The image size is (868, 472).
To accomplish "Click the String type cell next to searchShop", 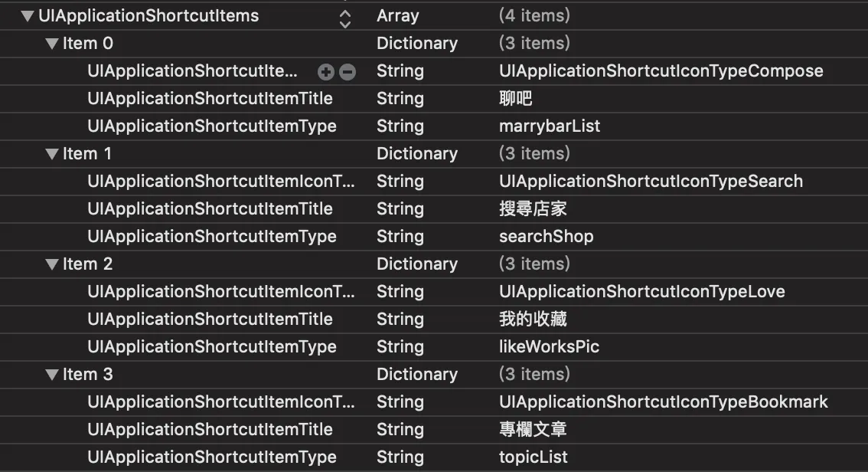I will click(x=400, y=236).
